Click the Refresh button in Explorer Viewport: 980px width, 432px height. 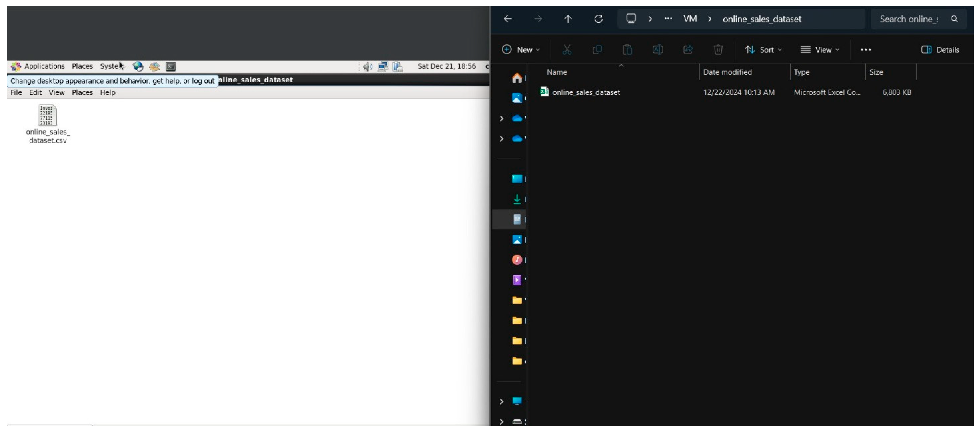click(598, 19)
